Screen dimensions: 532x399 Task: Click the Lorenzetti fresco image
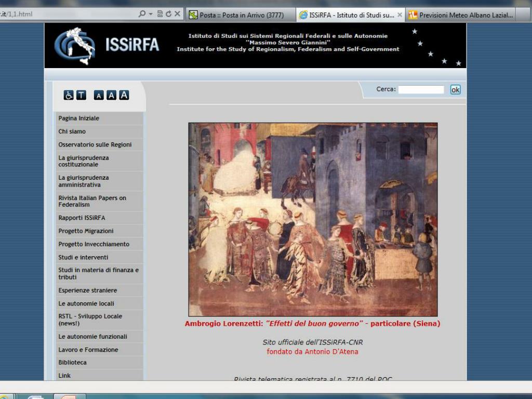tap(313, 220)
